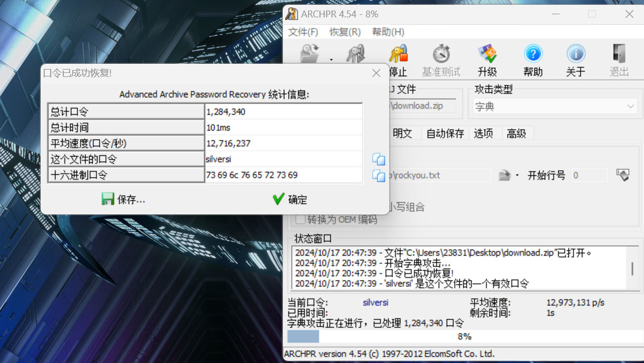
Task: Click the 平均速度 value 12,716,237 cell
Action: pyautogui.click(x=283, y=143)
